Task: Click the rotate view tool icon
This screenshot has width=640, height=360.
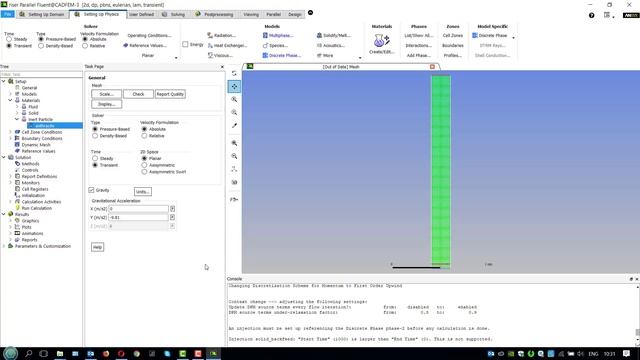Action: (234, 73)
